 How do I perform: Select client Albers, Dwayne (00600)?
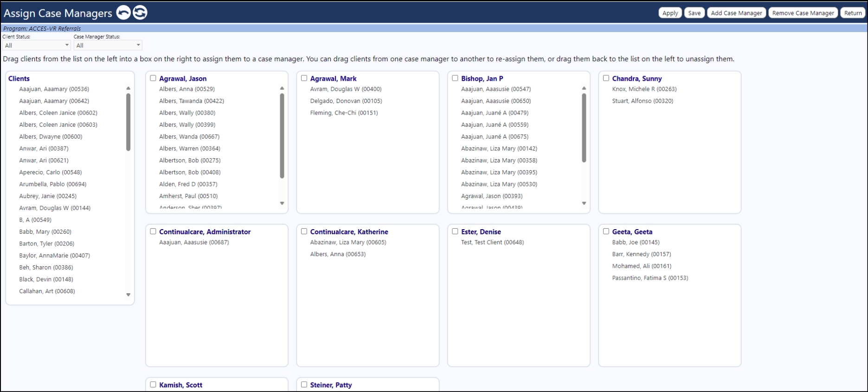pyautogui.click(x=51, y=137)
